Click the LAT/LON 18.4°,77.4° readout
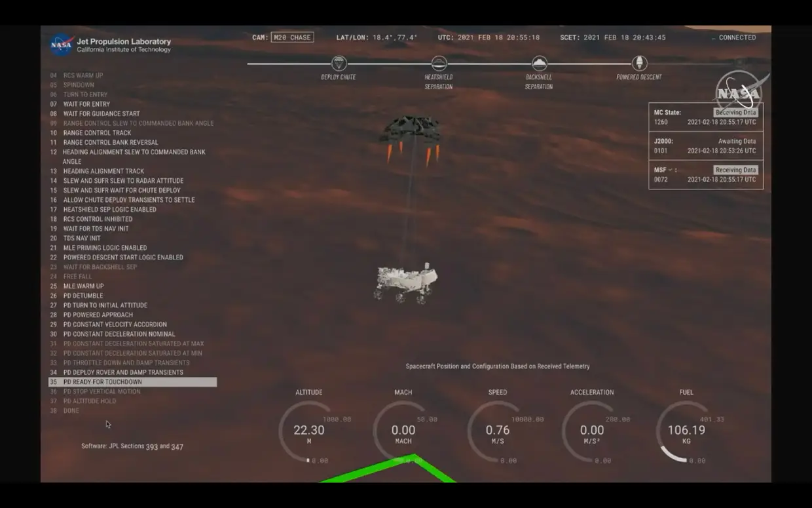Screen dimensions: 812x508 377,37
